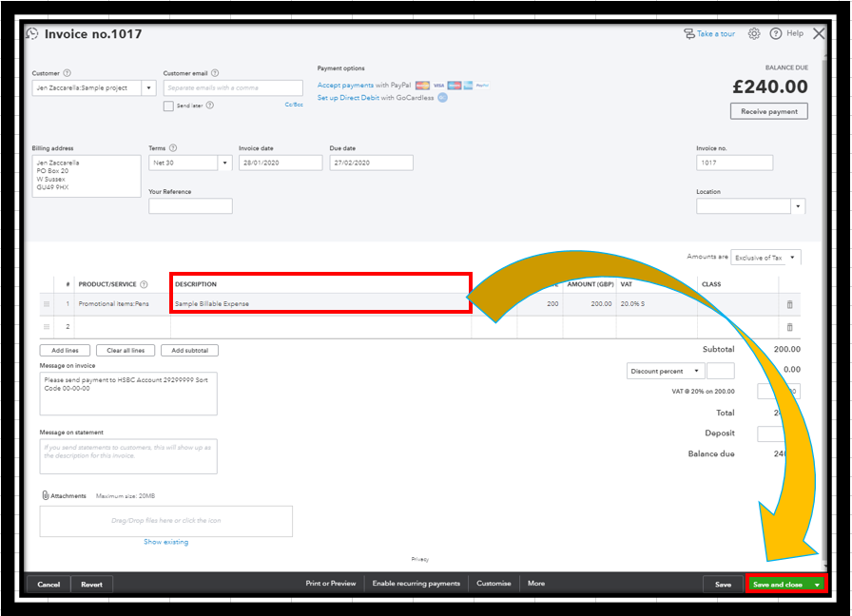Click the attachments drag/drop area
Viewport: 852px width, 616px height.
(166, 521)
